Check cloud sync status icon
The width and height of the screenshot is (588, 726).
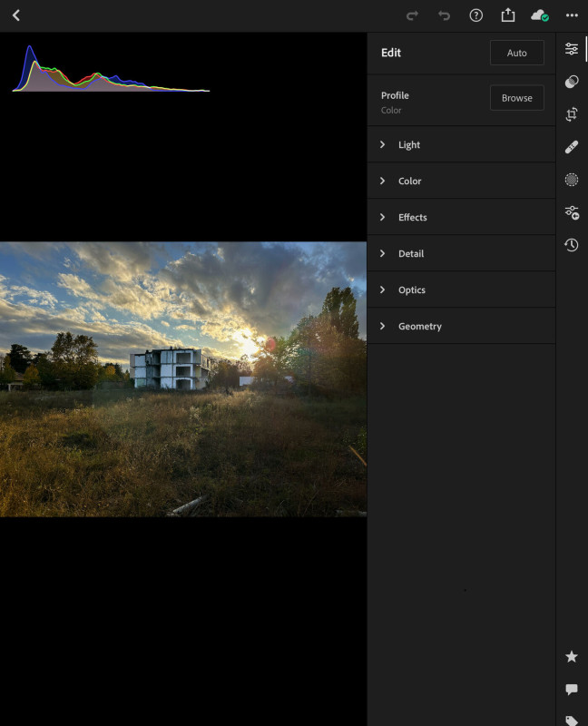(x=539, y=15)
